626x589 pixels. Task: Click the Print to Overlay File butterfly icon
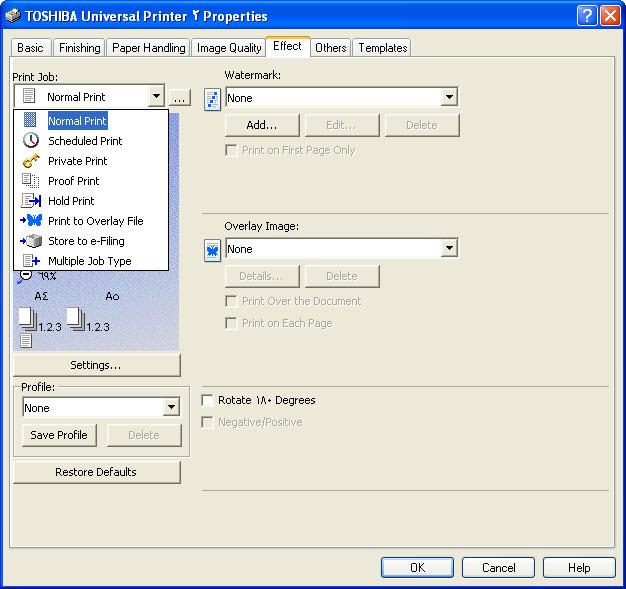pyautogui.click(x=31, y=220)
